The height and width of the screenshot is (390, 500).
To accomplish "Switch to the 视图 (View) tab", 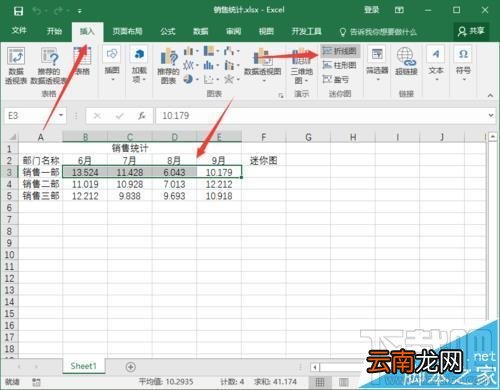I will [266, 31].
